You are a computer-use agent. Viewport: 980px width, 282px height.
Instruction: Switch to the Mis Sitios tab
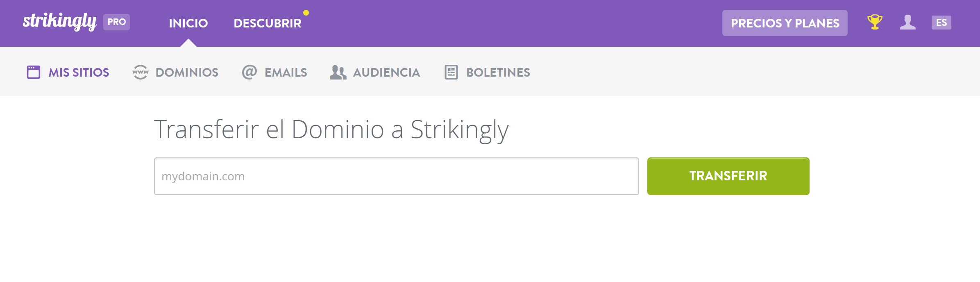click(79, 72)
